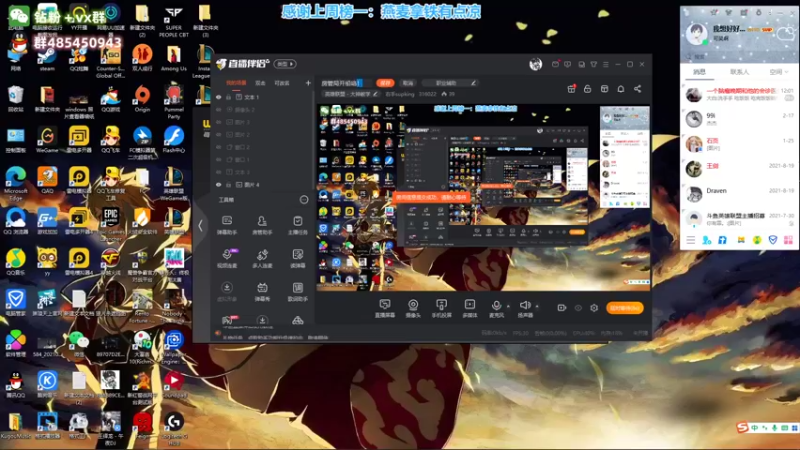Open the 空间 dropdown in QQ window

coord(779,72)
